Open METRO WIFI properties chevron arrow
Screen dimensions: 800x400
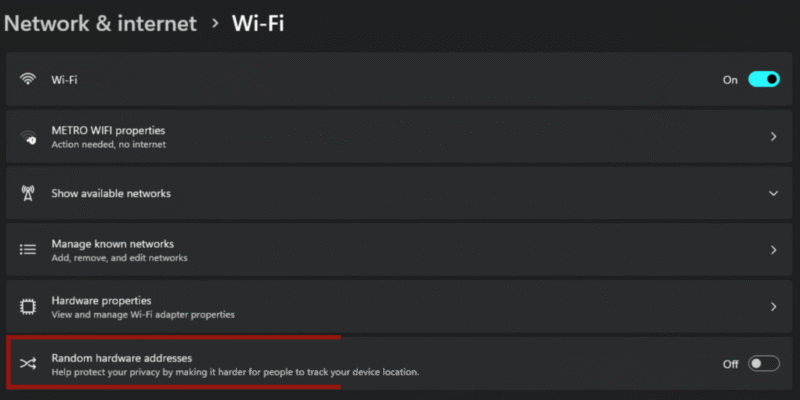click(x=773, y=137)
